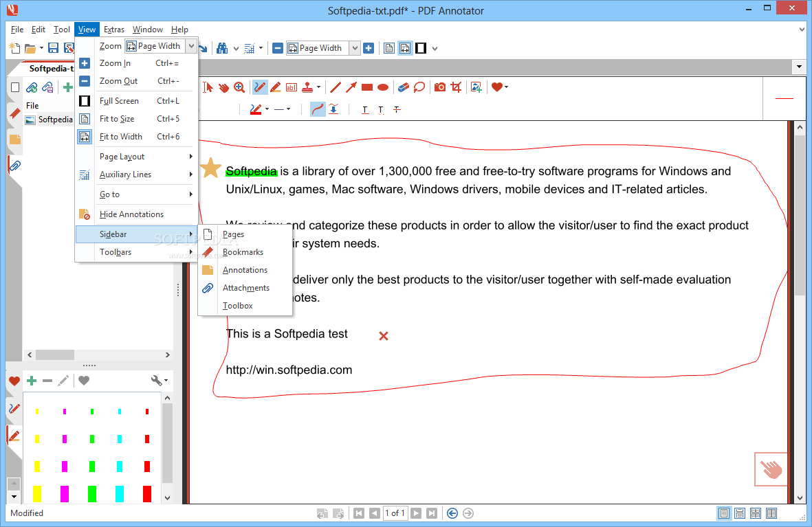Toggle the freehand curve pen mode
This screenshot has width=812, height=527.
(x=318, y=109)
